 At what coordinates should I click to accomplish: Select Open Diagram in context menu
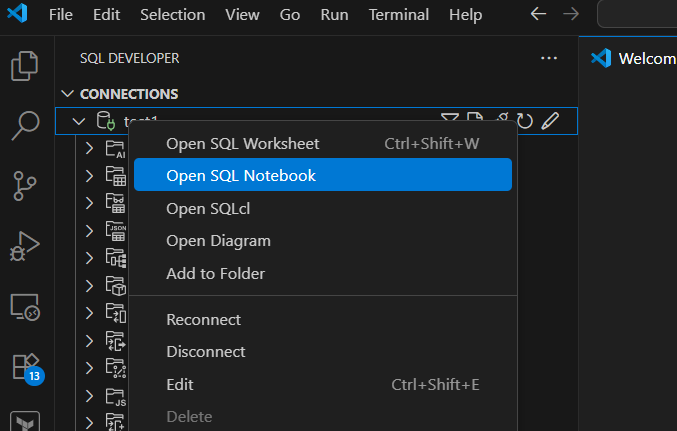click(x=218, y=240)
